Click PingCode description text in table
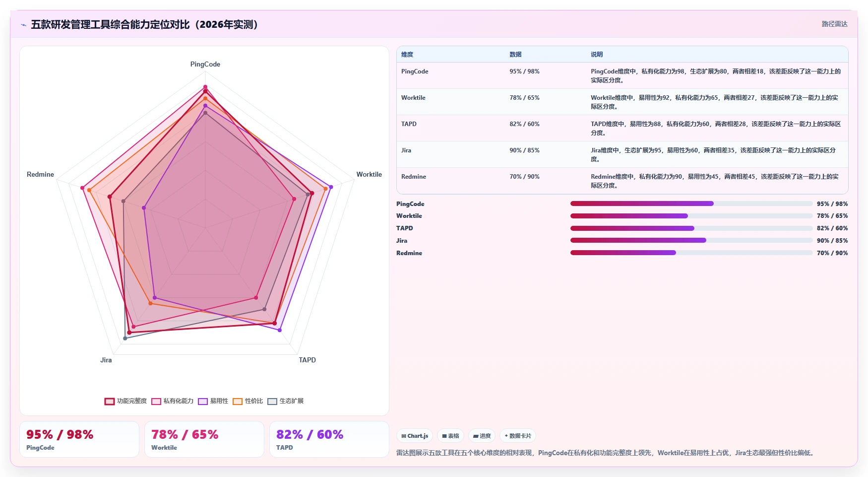Image resolution: width=868 pixels, height=477 pixels. coord(715,76)
